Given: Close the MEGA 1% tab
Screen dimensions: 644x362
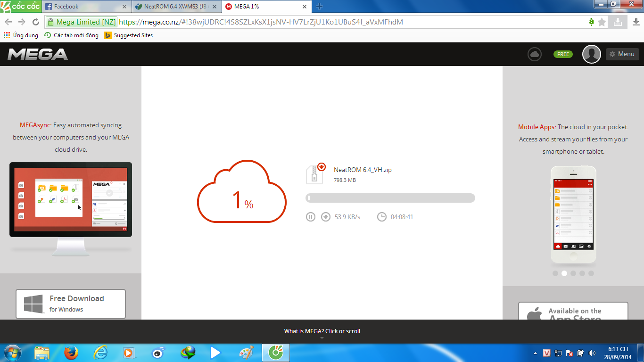Looking at the screenshot, I should 305,7.
